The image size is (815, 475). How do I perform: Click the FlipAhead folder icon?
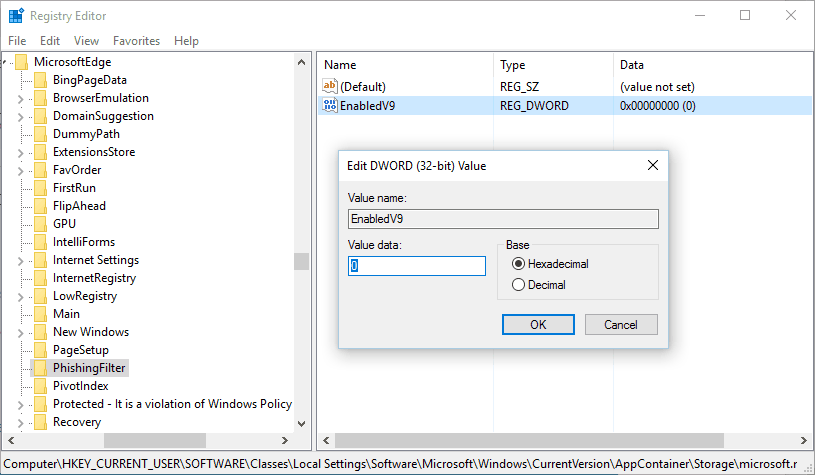(41, 206)
